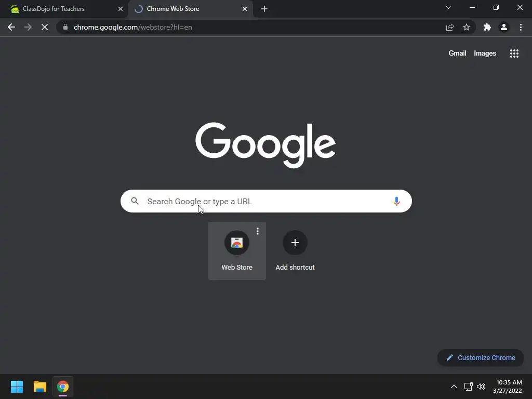Image resolution: width=532 pixels, height=399 pixels.
Task: Click the Chrome taskbar icon
Action: (63, 387)
